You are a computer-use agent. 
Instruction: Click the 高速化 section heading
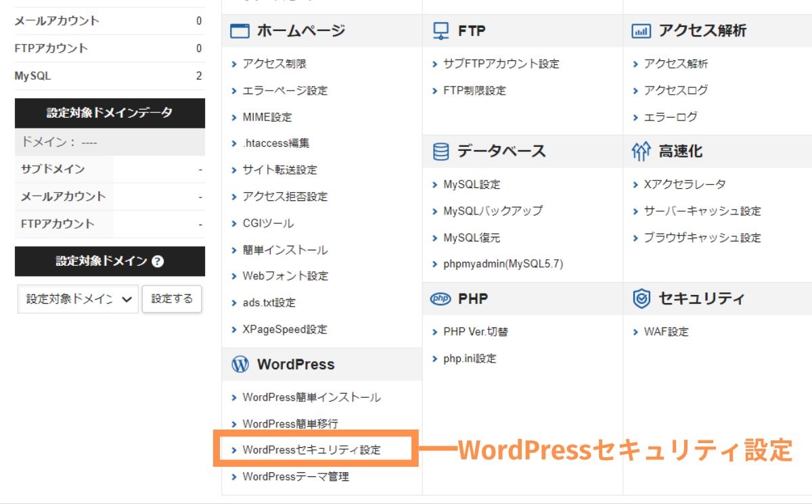tap(681, 152)
